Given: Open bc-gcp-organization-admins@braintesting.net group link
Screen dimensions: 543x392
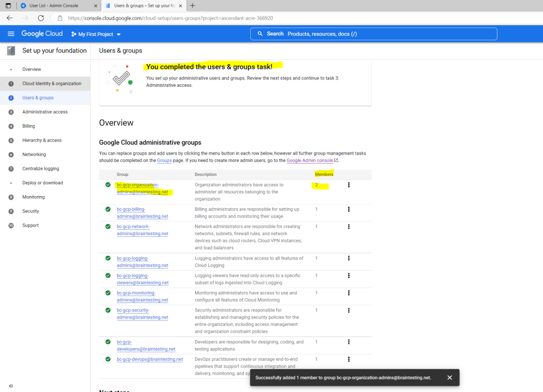Looking at the screenshot, I should click(x=142, y=189).
